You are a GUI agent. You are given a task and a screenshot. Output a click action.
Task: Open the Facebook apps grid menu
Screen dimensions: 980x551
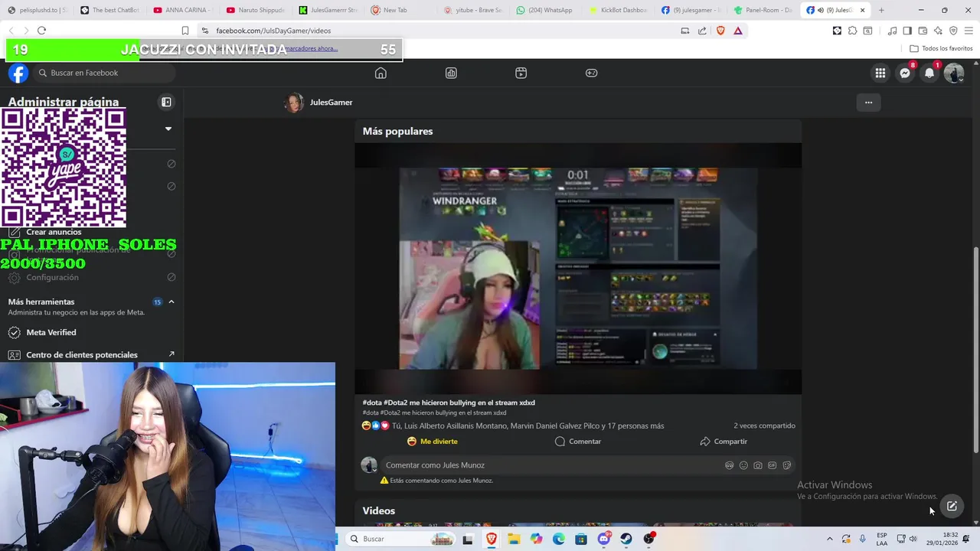pos(880,73)
